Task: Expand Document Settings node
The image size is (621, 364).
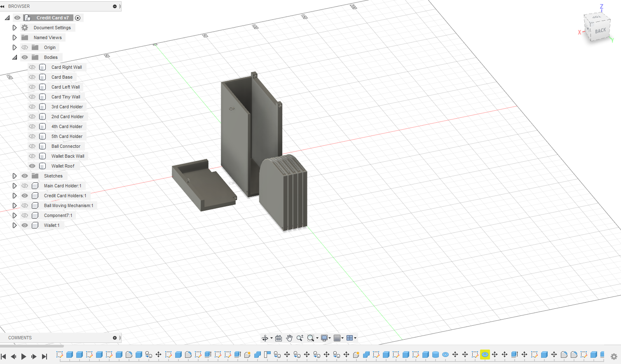Action: click(14, 28)
